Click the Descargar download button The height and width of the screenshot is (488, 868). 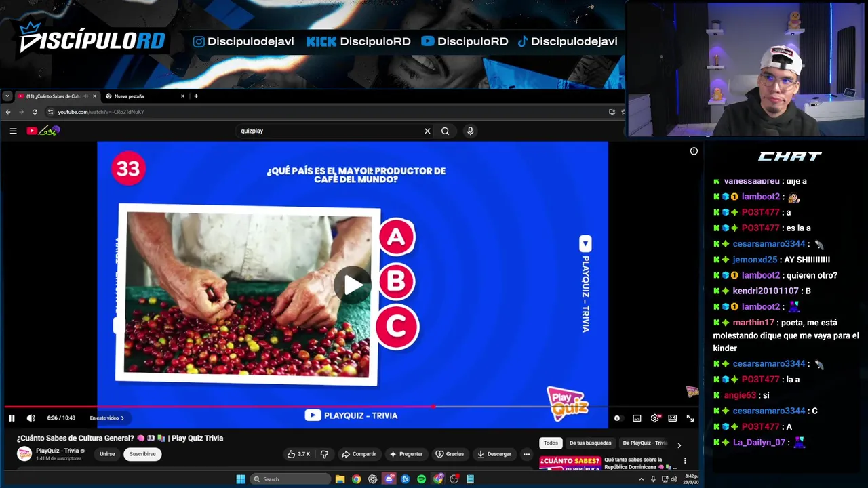coord(494,454)
